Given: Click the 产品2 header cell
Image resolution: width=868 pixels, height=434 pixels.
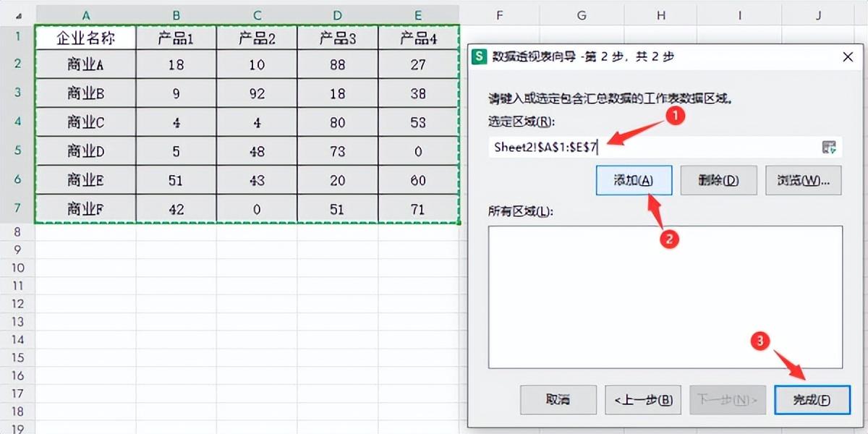Looking at the screenshot, I should coord(257,38).
